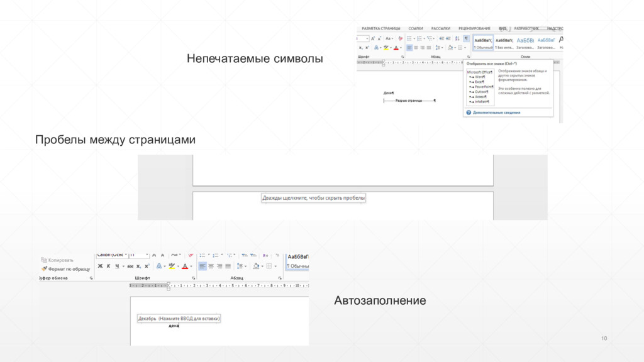Viewport: 644px width, 362px height.
Task: Toggle Bold Ж in Автозаполнение screenshot
Action: point(100,266)
